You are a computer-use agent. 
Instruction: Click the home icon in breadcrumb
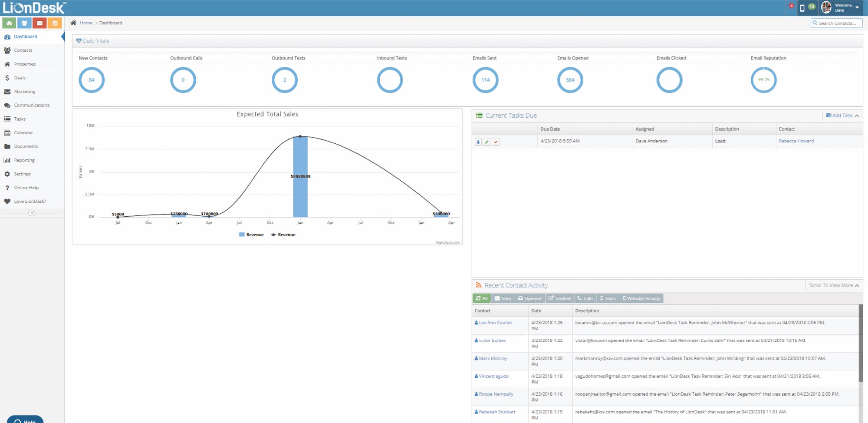[73, 23]
